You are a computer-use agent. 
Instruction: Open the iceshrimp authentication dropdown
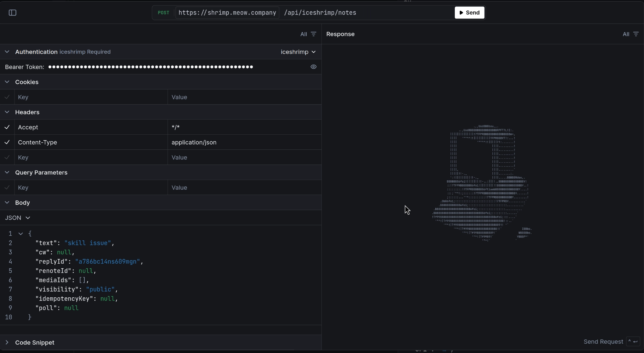(x=298, y=52)
